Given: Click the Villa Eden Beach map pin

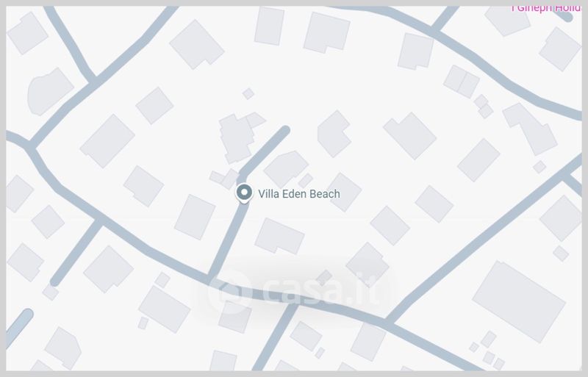Looking at the screenshot, I should (x=244, y=193).
